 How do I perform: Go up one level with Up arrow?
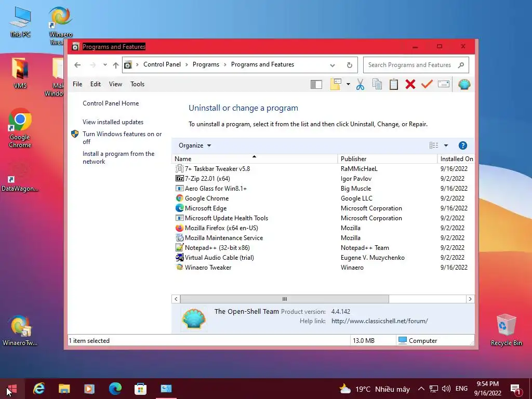click(x=116, y=65)
